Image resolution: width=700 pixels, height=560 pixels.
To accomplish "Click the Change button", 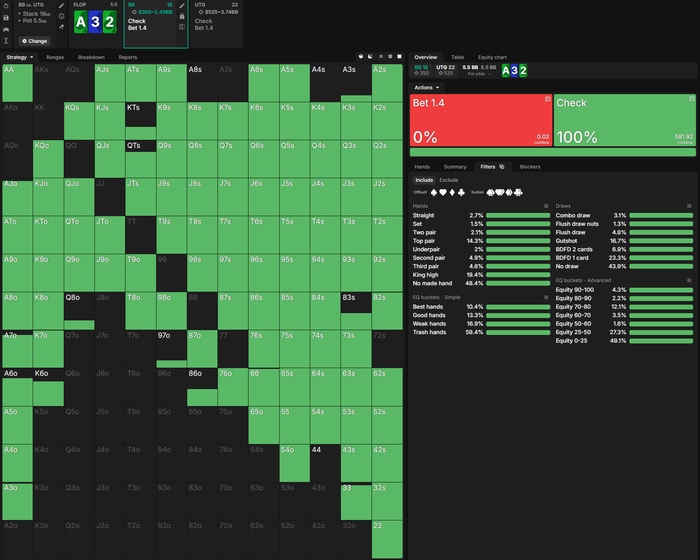I will 35,41.
